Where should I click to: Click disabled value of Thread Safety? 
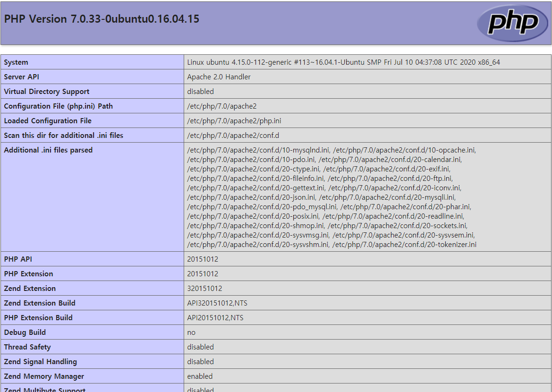pos(200,347)
